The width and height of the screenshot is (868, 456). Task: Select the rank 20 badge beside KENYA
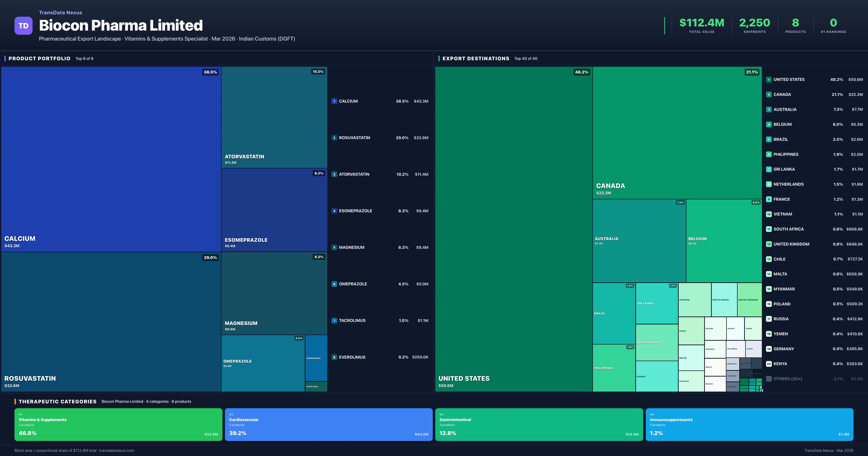769,364
